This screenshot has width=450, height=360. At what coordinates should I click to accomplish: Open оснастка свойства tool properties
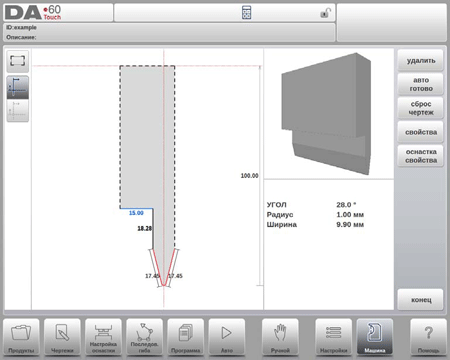click(x=421, y=156)
